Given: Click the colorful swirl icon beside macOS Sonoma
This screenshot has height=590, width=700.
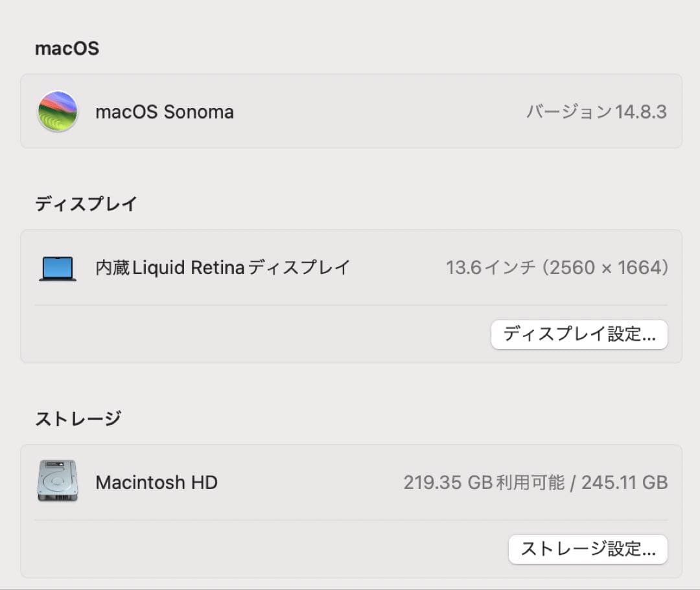Looking at the screenshot, I should 57,111.
